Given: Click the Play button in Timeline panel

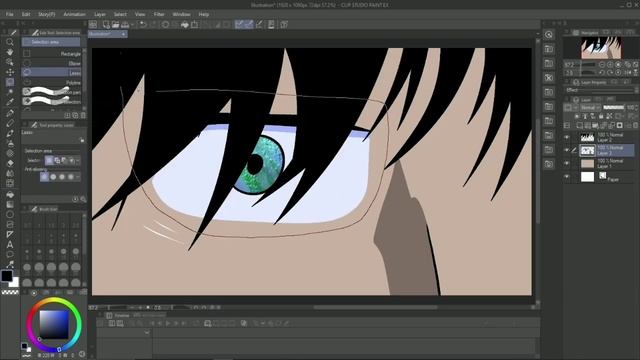Looking at the screenshot, I should [x=168, y=323].
